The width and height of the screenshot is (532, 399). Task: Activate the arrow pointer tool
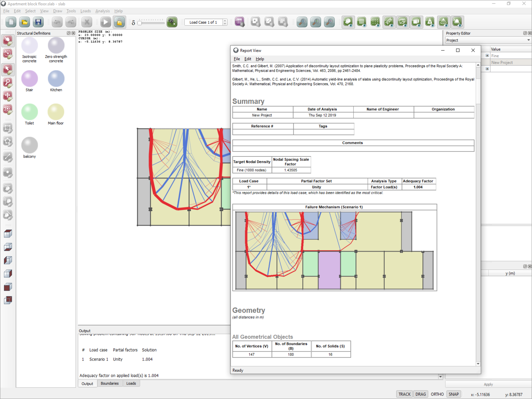point(8,69)
